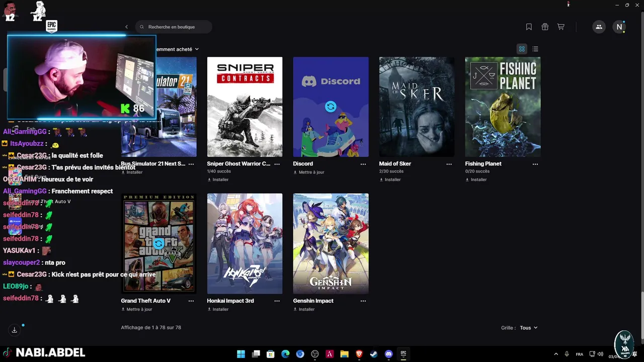The width and height of the screenshot is (644, 362).
Task: Select the Genshin Impact cover art
Action: [x=331, y=244]
